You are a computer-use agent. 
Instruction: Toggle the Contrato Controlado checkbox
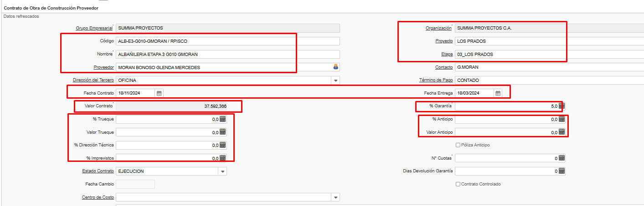458,184
